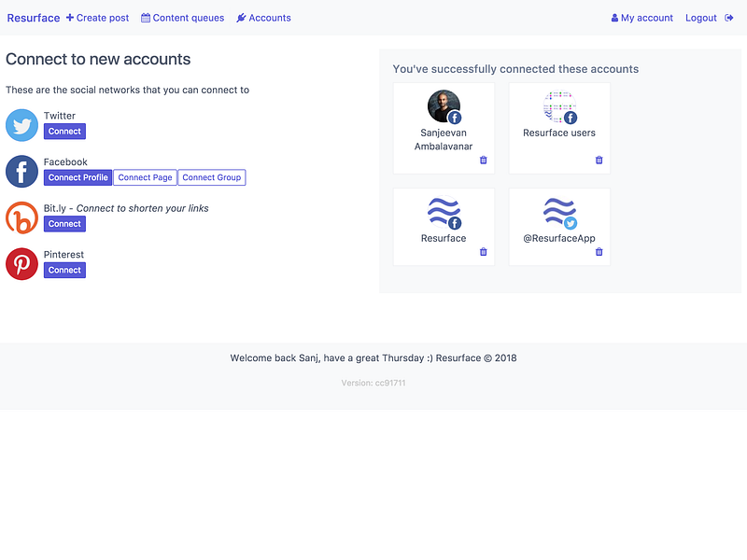Screen dimensions: 747x560
Task: Click the 'Pinterest' network label
Action: tap(63, 254)
